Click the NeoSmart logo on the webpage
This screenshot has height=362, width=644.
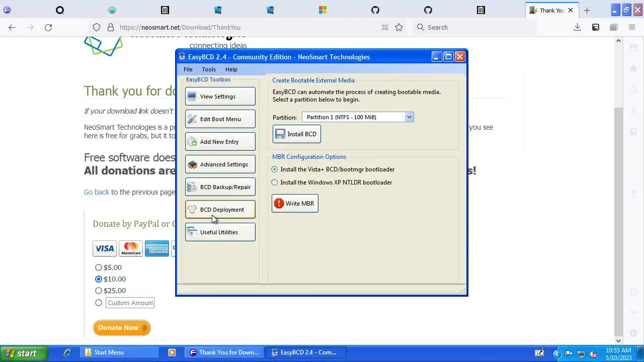(103, 46)
